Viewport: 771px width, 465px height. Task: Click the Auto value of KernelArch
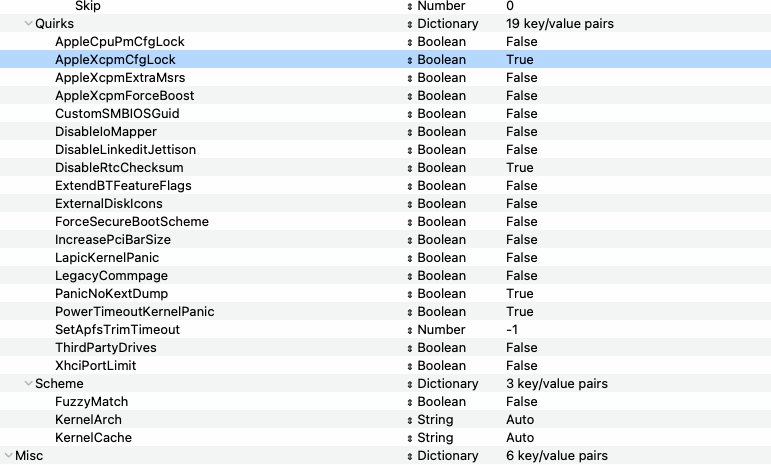pos(520,419)
